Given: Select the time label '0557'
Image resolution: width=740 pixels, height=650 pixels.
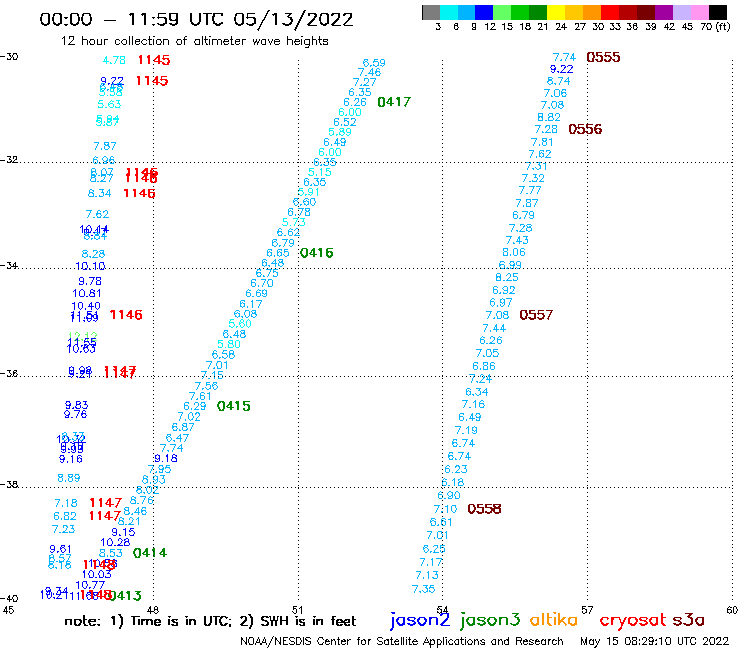Looking at the screenshot, I should (x=536, y=315).
